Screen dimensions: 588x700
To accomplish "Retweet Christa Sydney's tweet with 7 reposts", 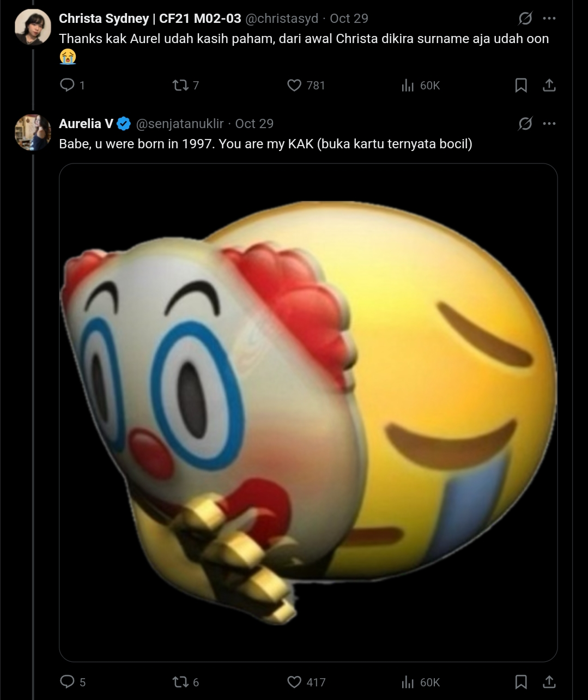I will [180, 85].
